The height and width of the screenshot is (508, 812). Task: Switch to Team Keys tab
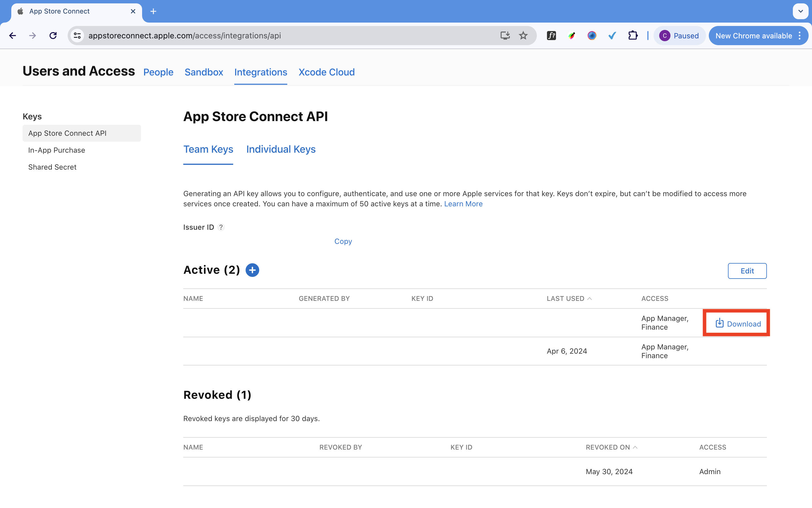click(208, 149)
